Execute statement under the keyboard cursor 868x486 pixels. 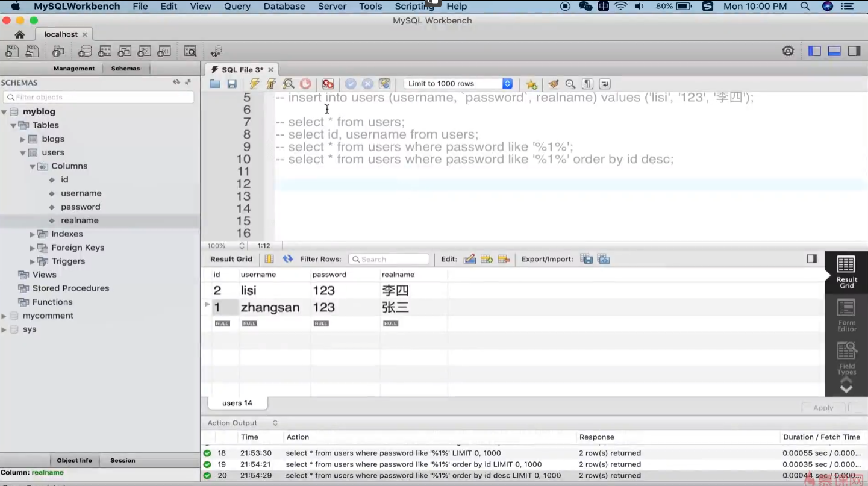tap(271, 84)
